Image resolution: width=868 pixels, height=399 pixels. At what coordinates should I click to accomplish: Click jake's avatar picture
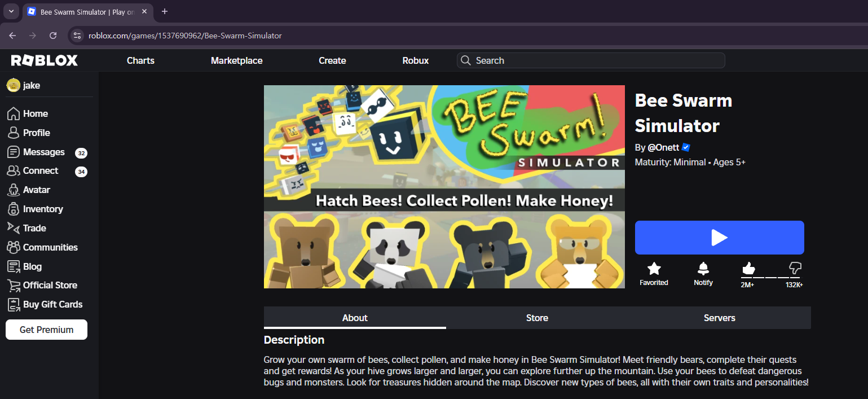[13, 85]
